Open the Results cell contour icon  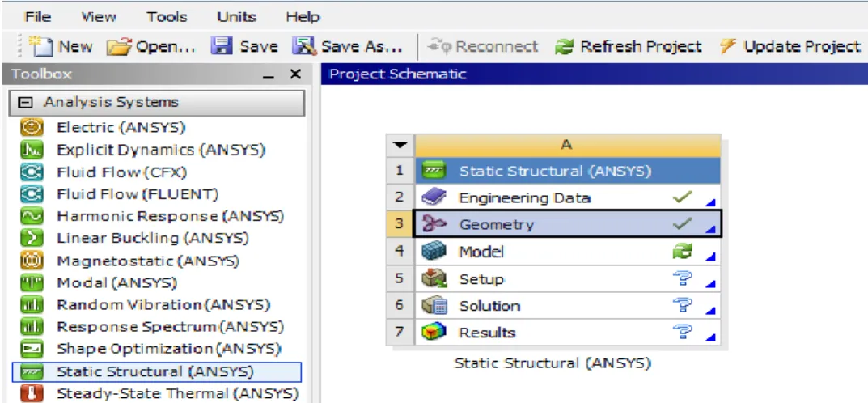coord(434,333)
